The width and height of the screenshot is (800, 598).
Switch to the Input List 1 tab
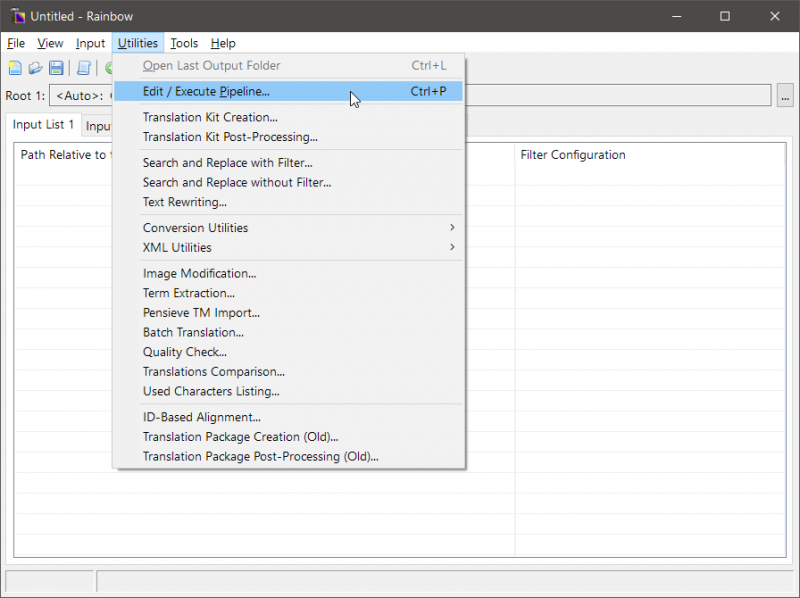[x=43, y=125]
